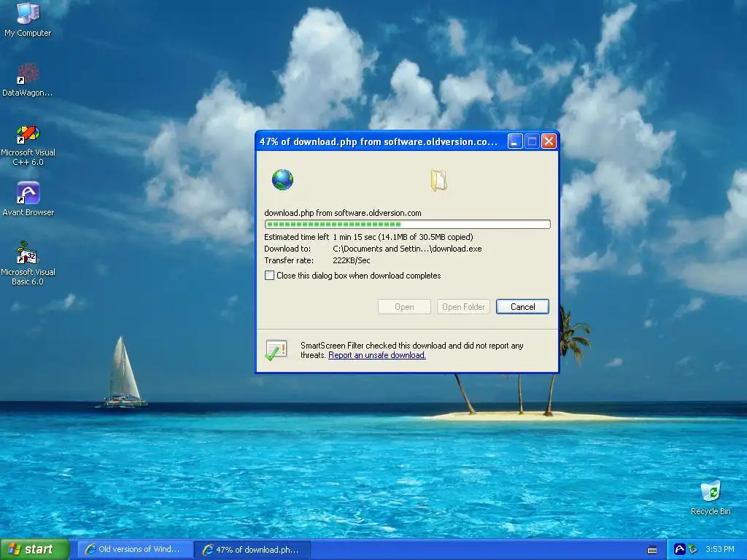
Task: Click the Estimated time left value
Action: point(403,237)
